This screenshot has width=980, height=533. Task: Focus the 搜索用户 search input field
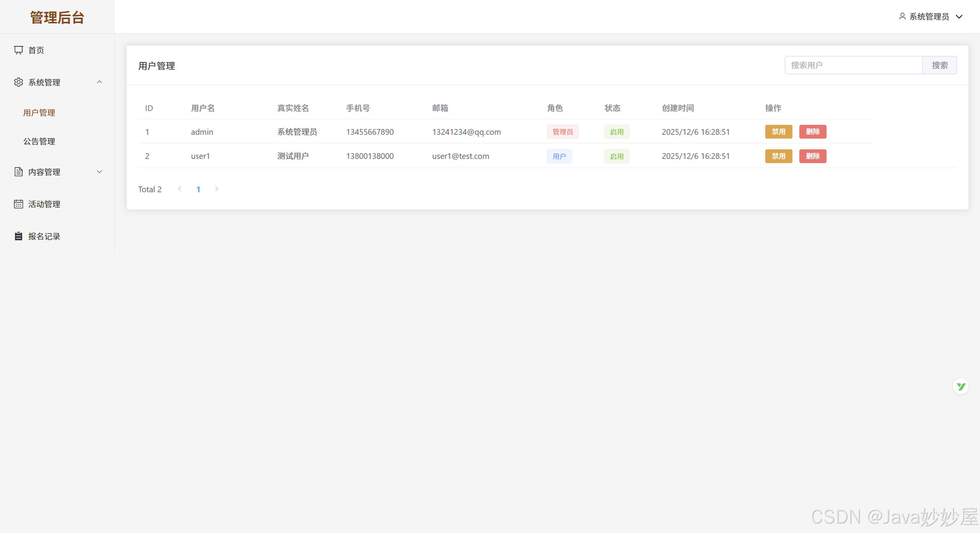click(853, 65)
